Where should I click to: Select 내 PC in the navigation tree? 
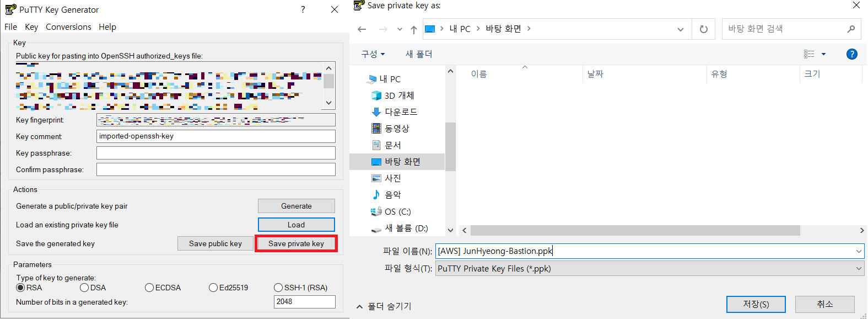(x=390, y=79)
